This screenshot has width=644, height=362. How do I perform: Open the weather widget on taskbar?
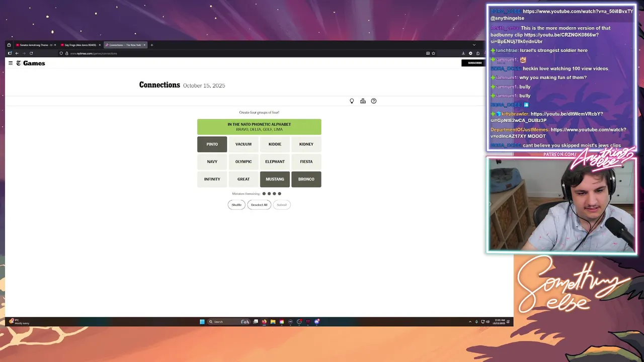pos(19,322)
